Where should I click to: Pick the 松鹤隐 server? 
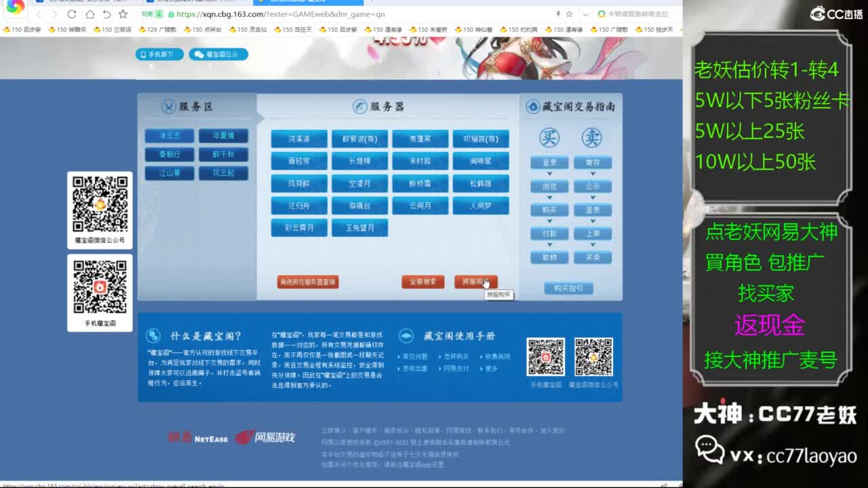point(481,184)
